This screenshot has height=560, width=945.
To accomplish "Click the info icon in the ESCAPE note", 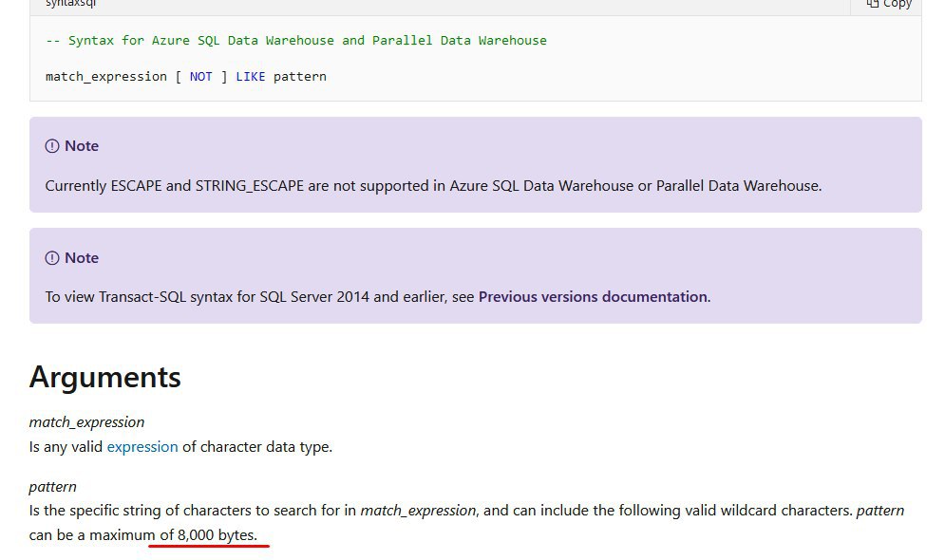I will click(x=52, y=146).
